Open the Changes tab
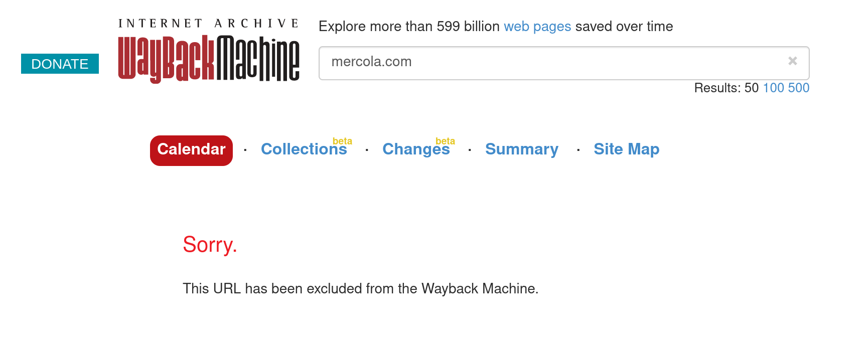Image resolution: width=868 pixels, height=337 pixels. [415, 150]
